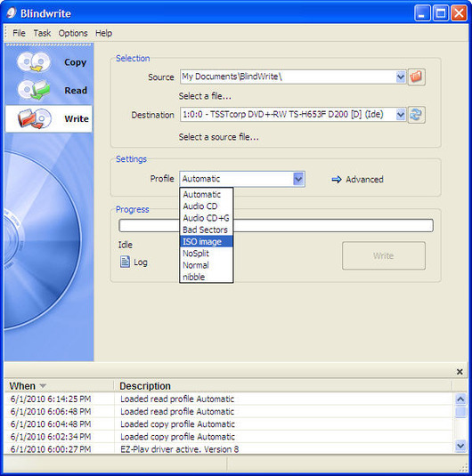
Task: Open the Options menu
Action: click(73, 33)
